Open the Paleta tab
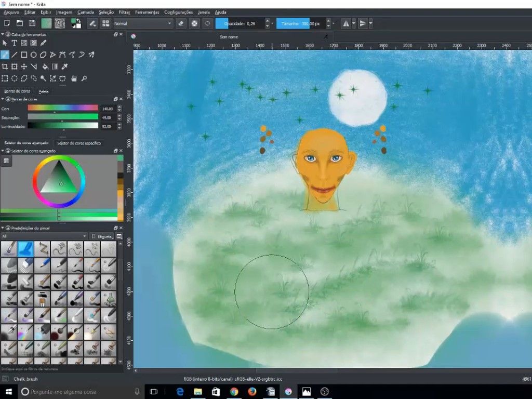Image resolution: width=532 pixels, height=399 pixels. (x=44, y=91)
